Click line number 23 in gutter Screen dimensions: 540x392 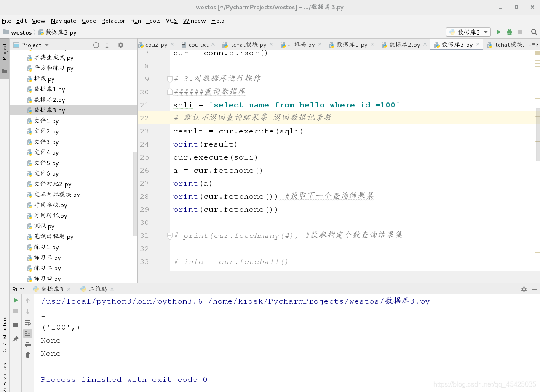tap(144, 131)
